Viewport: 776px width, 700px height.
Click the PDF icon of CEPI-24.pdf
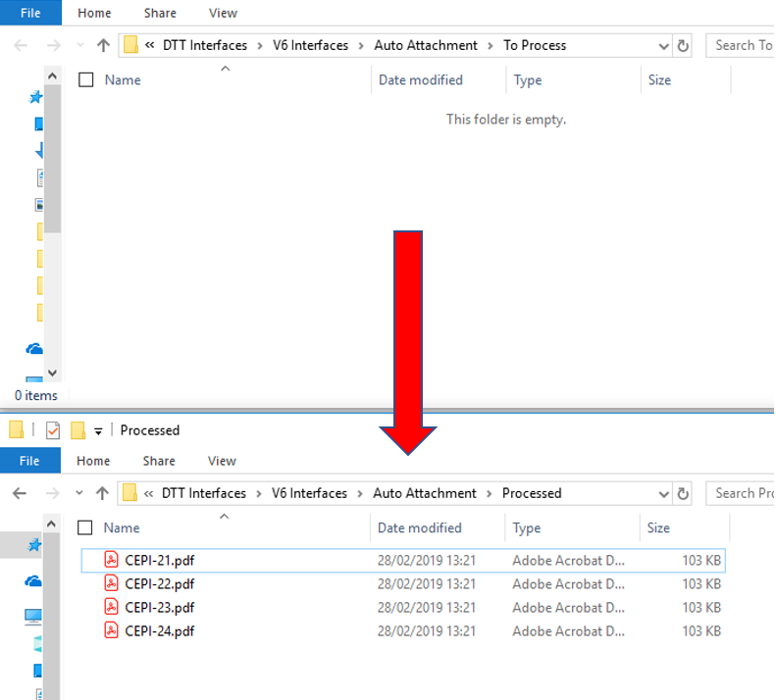tap(111, 630)
